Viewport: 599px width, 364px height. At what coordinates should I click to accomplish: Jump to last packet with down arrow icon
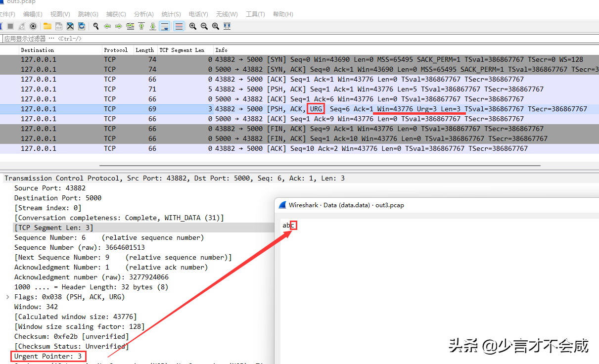(152, 26)
